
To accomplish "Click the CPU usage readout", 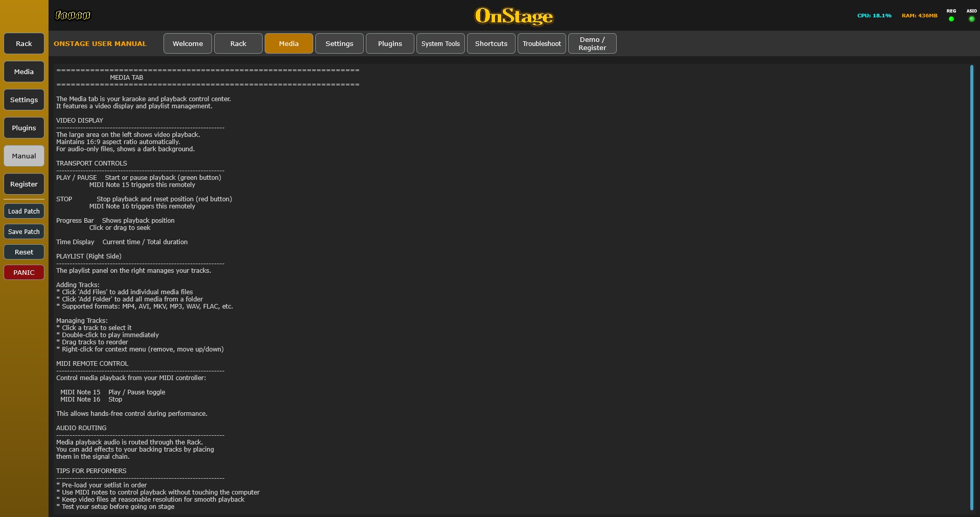I will coord(874,16).
